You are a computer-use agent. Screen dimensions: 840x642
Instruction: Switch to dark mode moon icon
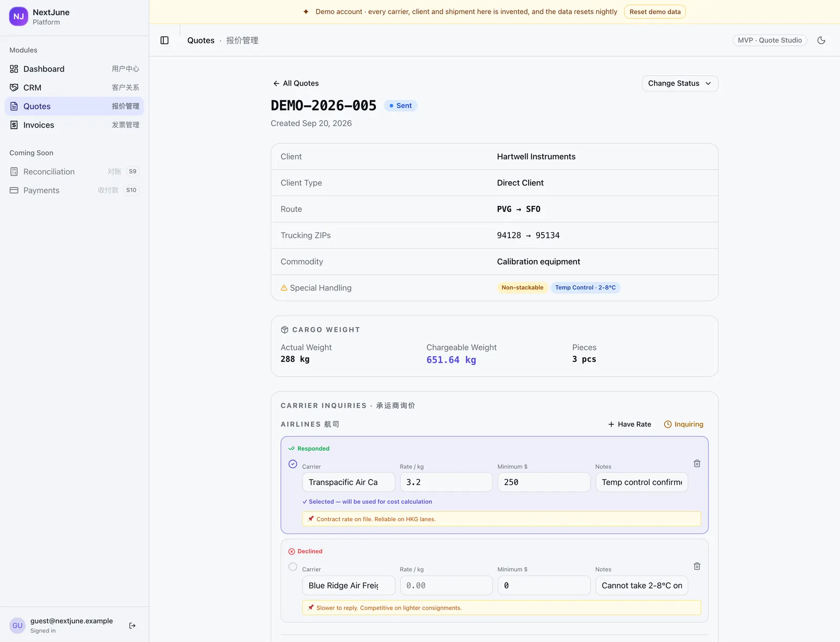click(821, 40)
